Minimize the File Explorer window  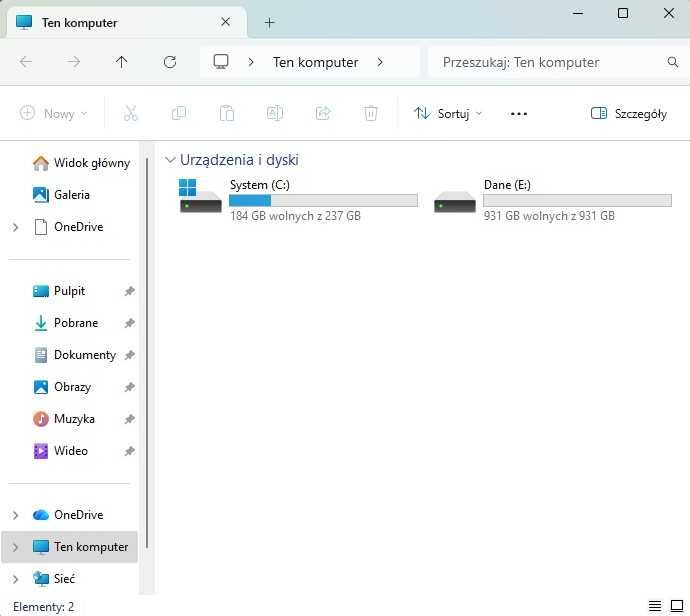[x=578, y=13]
